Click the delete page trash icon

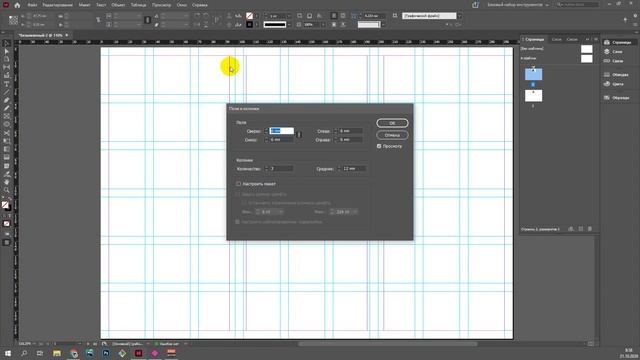[x=590, y=229]
